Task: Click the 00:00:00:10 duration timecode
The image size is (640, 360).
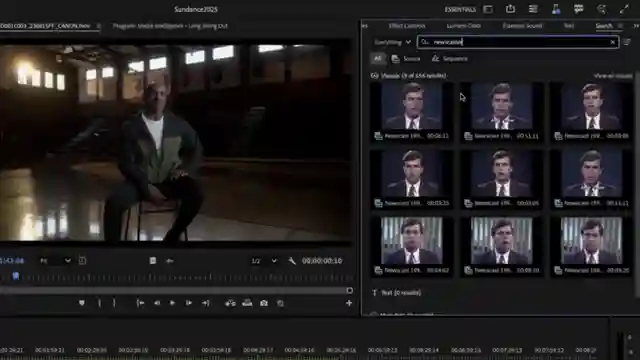Action: [322, 261]
